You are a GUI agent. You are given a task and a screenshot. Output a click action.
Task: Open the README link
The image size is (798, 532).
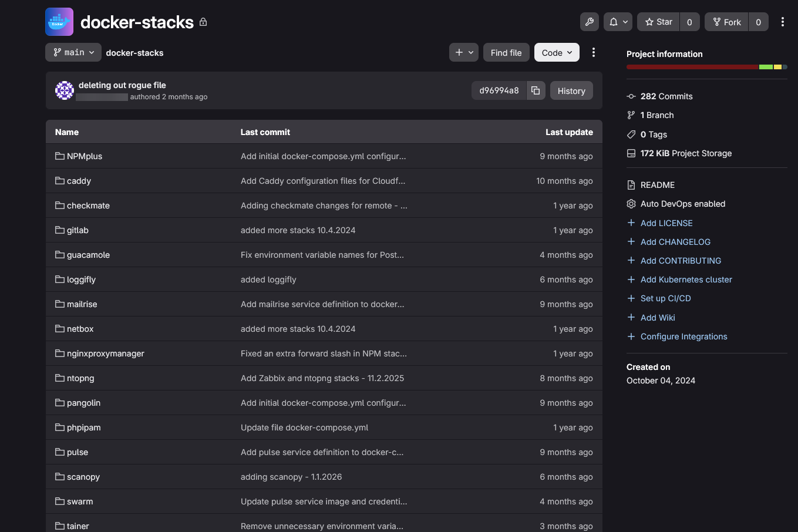click(x=658, y=185)
